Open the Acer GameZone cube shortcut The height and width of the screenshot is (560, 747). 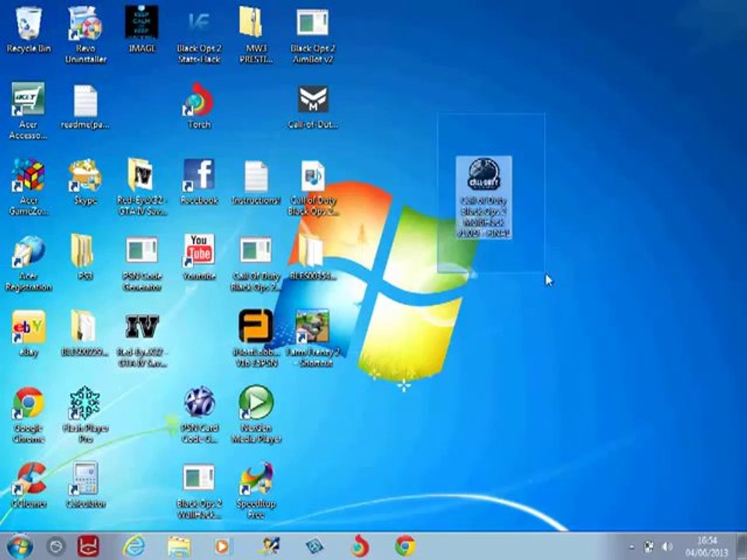pyautogui.click(x=29, y=187)
